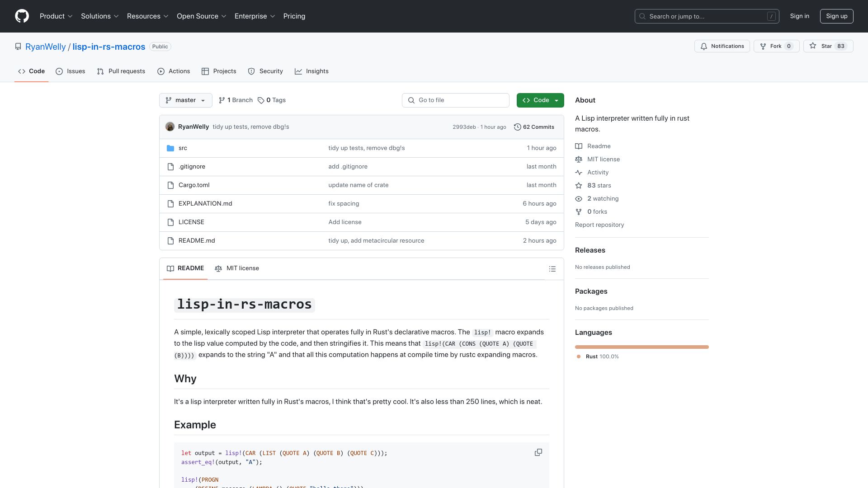The height and width of the screenshot is (488, 868).
Task: Click the RyanWelly avatar in commit row
Action: (x=170, y=127)
